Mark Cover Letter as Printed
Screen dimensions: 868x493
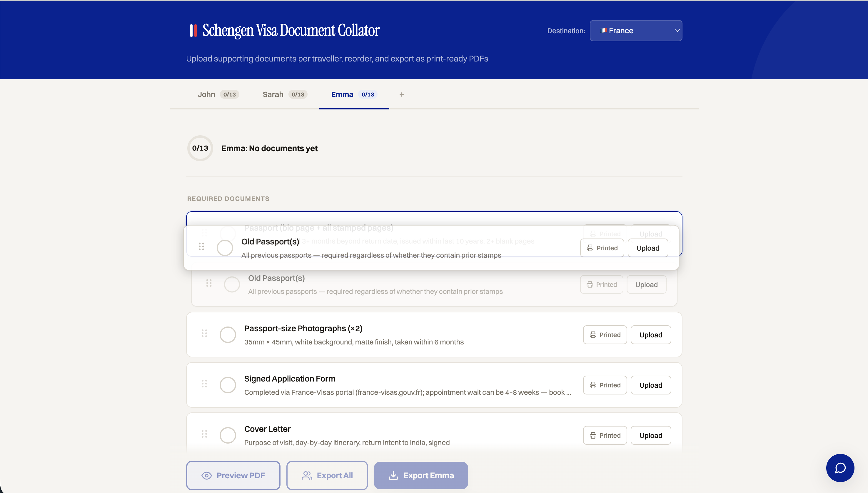pos(605,435)
